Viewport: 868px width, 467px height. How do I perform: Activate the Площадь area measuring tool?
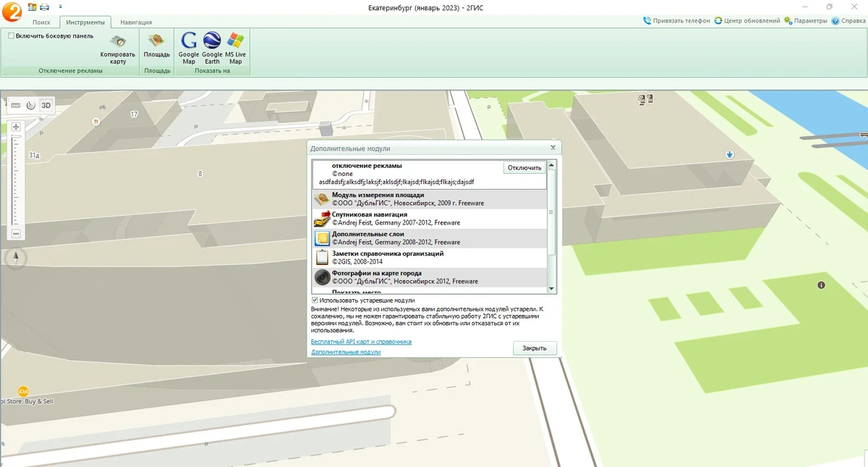pos(157,46)
